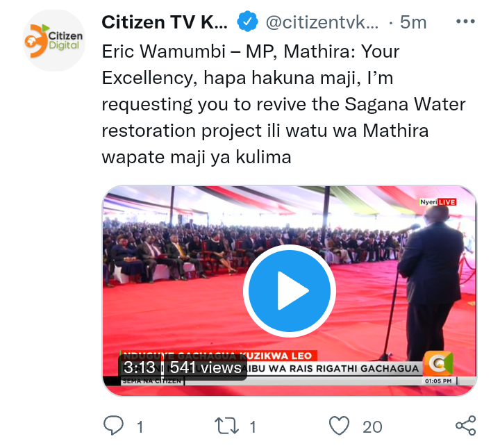Click the 3:13 duration label on video
This screenshot has width=500, height=448.
140,367
